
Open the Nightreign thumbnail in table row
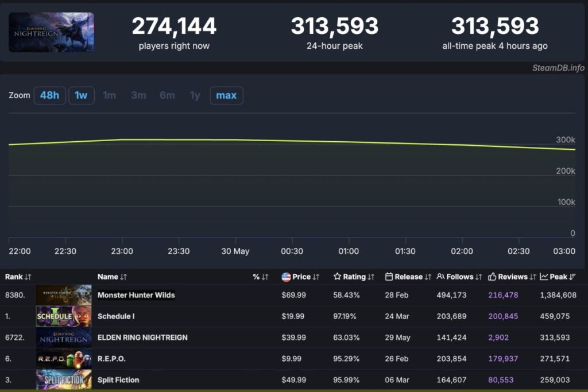64,337
